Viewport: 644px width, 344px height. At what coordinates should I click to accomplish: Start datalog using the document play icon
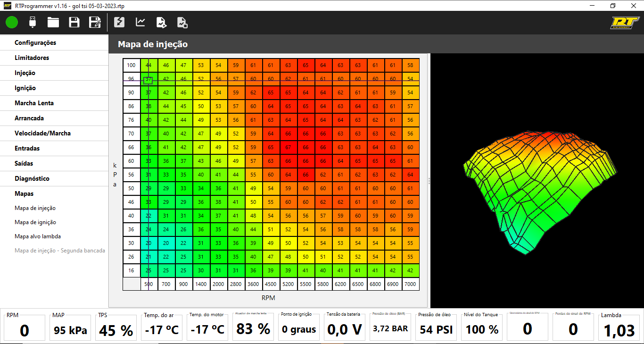[x=161, y=22]
